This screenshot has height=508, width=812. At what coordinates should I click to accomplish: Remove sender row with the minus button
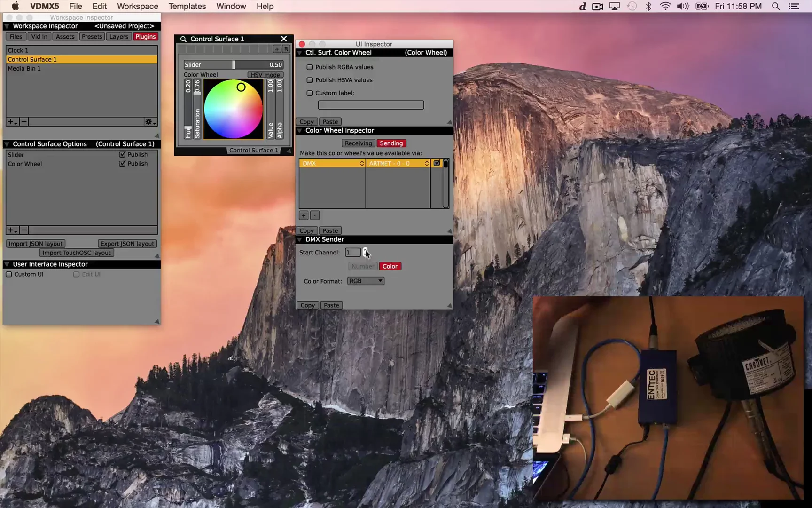pos(315,215)
